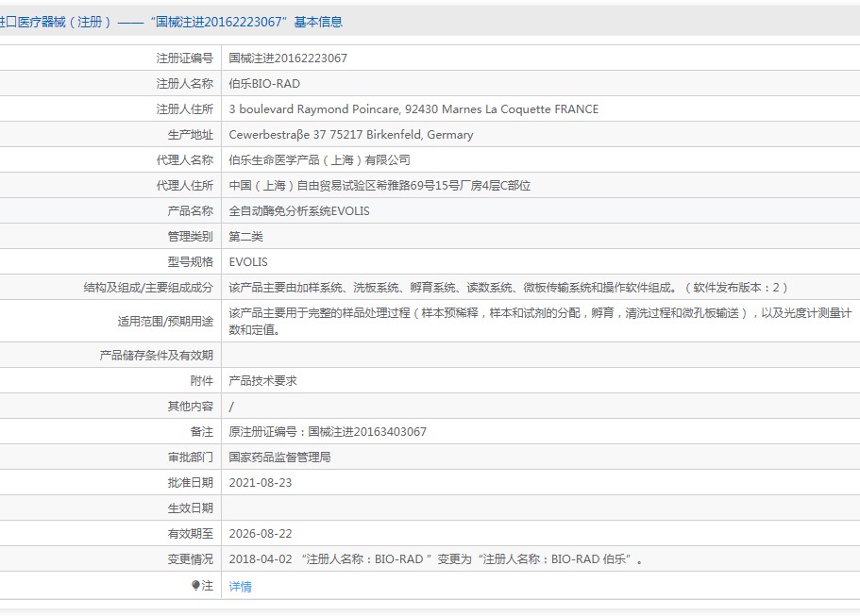Click the 审批部门 label
Screen dimensions: 860x616
click(191, 458)
